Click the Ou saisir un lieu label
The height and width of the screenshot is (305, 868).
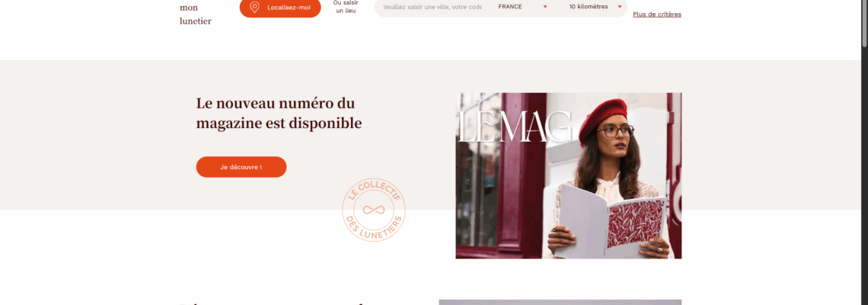346,7
